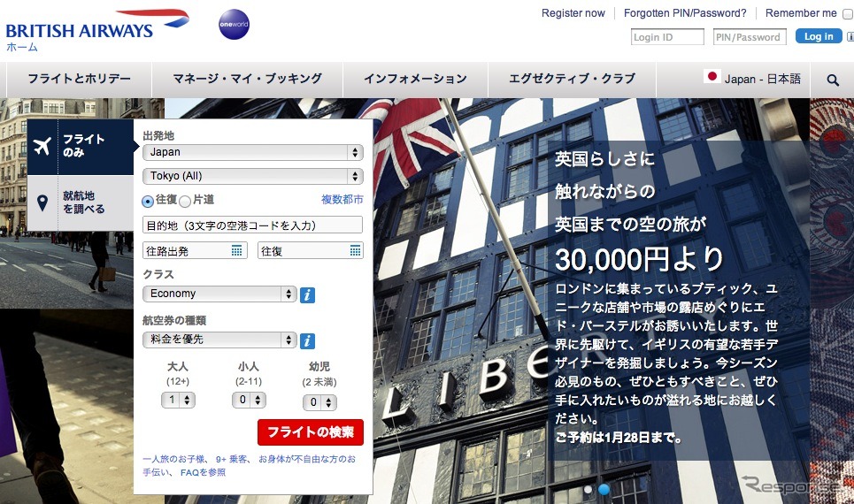Image resolution: width=854 pixels, height=504 pixels.
Task: Open the マネージ・マイ・ブッキング menu
Action: click(x=247, y=79)
